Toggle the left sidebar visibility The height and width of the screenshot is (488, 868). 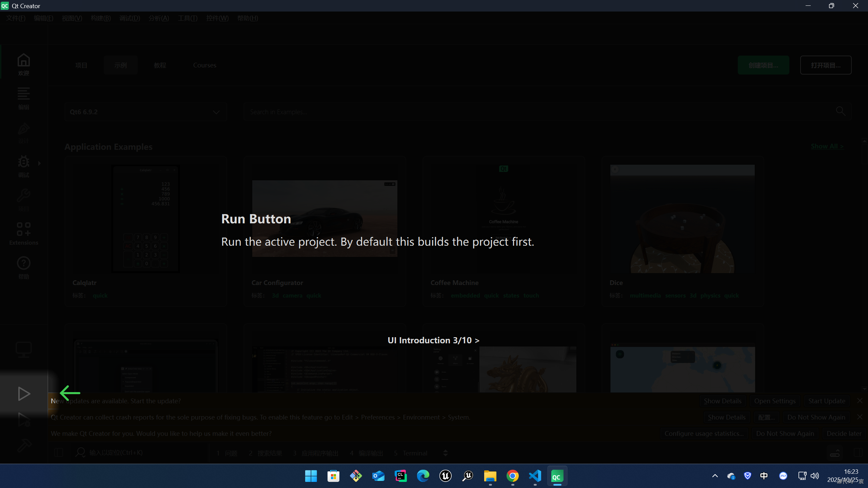coord(59,453)
